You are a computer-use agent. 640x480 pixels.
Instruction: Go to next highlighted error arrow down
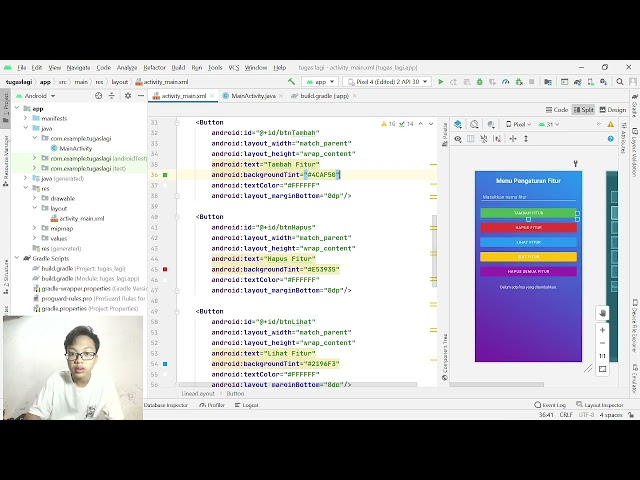tap(431, 124)
